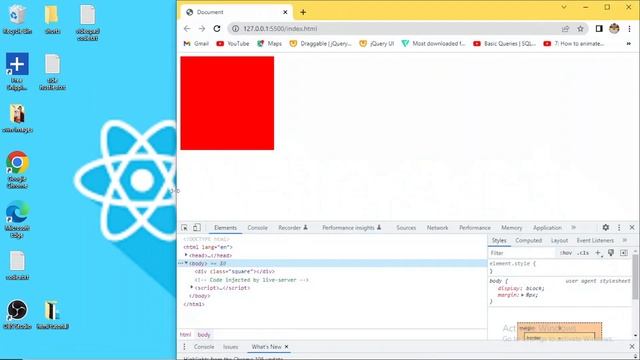The height and width of the screenshot is (360, 640).
Task: Open the Performance tab
Action: click(475, 228)
